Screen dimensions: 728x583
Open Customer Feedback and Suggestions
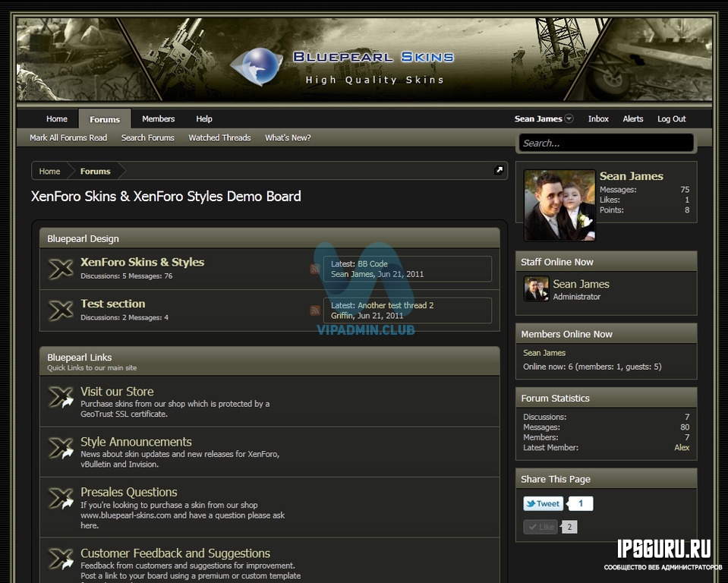pyautogui.click(x=175, y=553)
